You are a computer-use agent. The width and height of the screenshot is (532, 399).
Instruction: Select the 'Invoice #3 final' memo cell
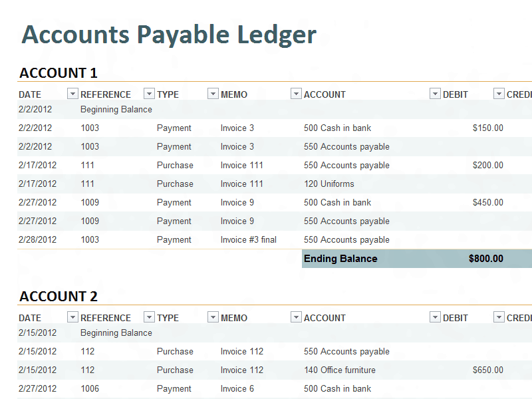click(248, 239)
